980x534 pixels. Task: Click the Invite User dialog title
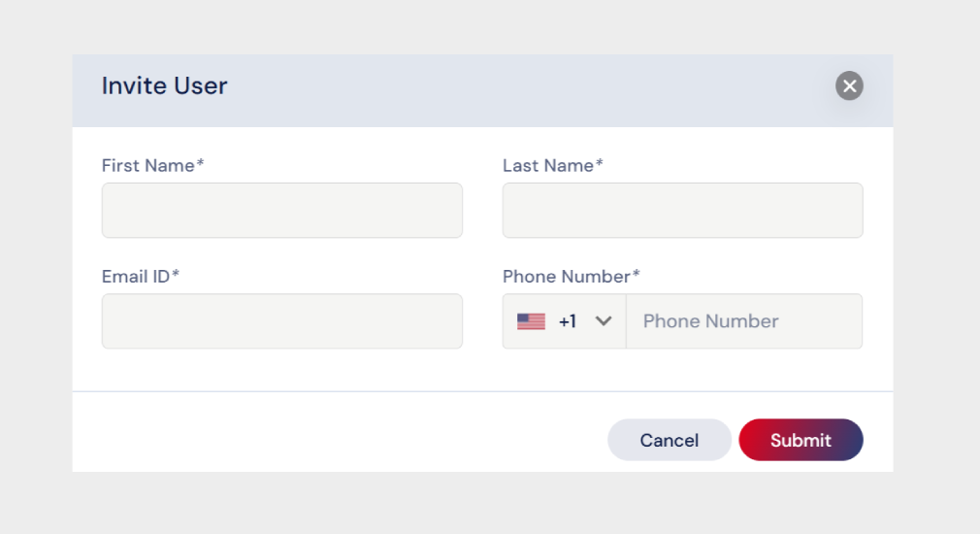(165, 86)
